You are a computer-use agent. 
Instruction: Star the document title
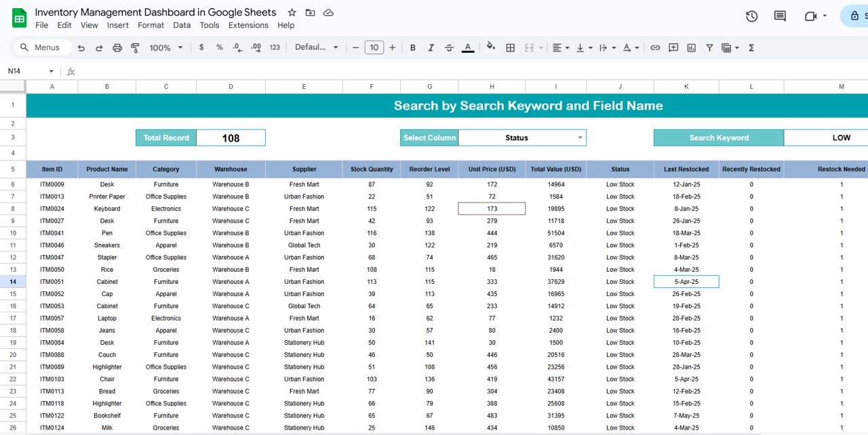click(292, 12)
